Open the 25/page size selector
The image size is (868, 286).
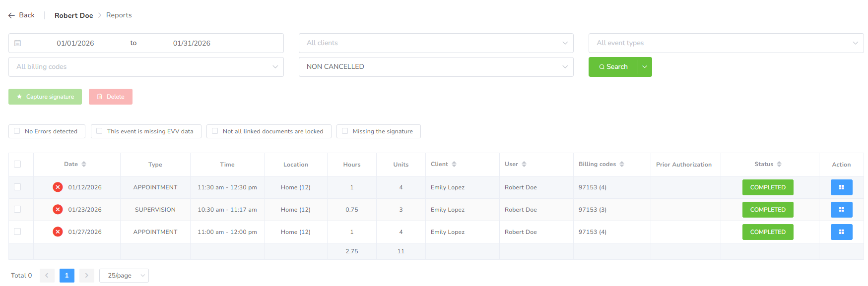click(x=124, y=276)
